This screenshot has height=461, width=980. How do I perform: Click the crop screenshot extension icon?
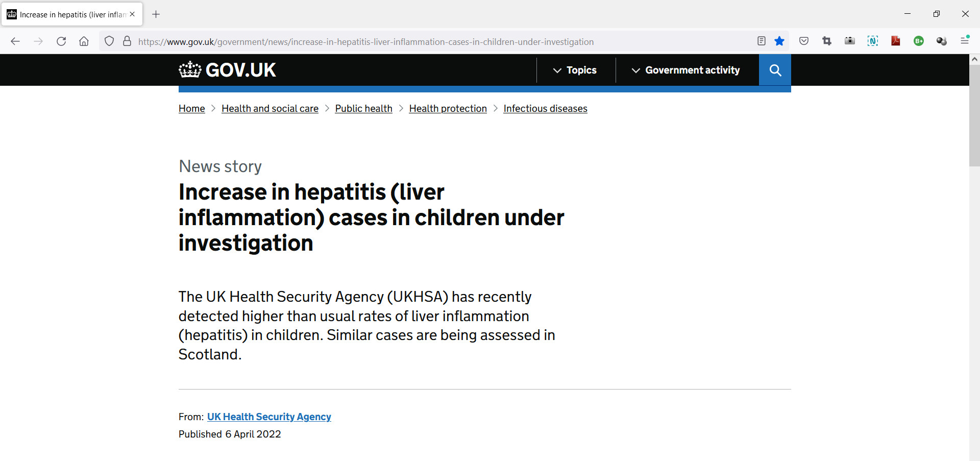click(x=827, y=41)
